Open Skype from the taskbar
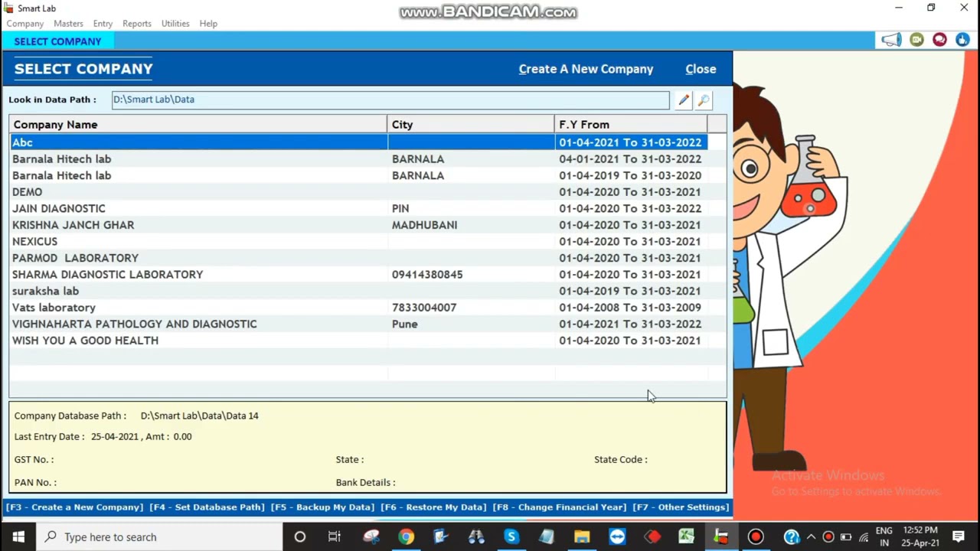The height and width of the screenshot is (551, 980). [511, 536]
